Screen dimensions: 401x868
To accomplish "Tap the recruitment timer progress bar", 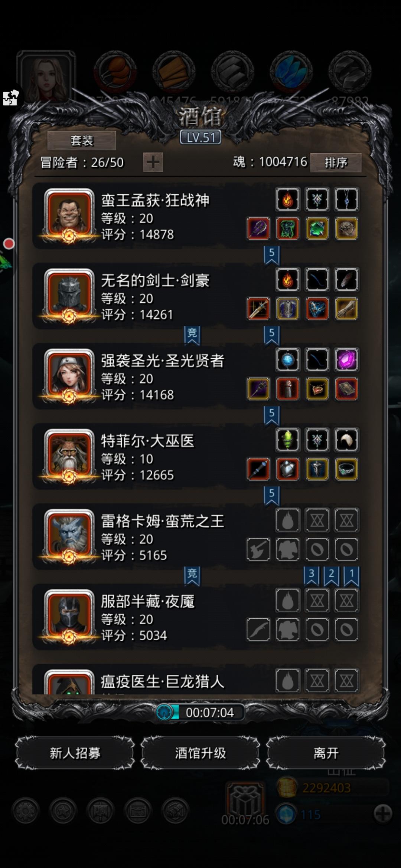I will point(200,712).
